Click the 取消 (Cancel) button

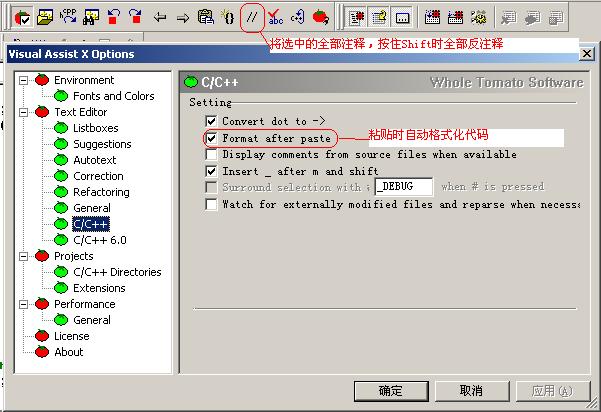point(471,391)
